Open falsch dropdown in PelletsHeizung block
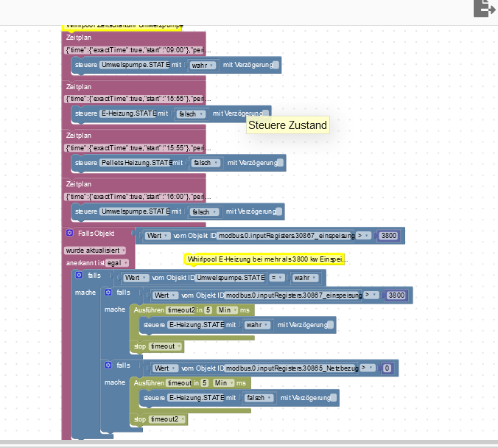The height and width of the screenshot is (448, 498). pos(206,163)
